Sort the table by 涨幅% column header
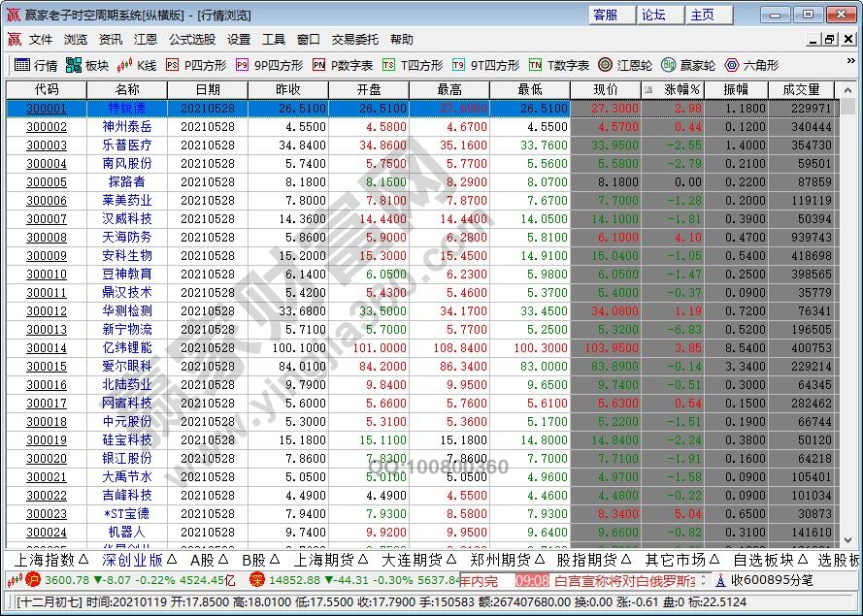Viewport: 863px width, 616px height. (x=681, y=89)
